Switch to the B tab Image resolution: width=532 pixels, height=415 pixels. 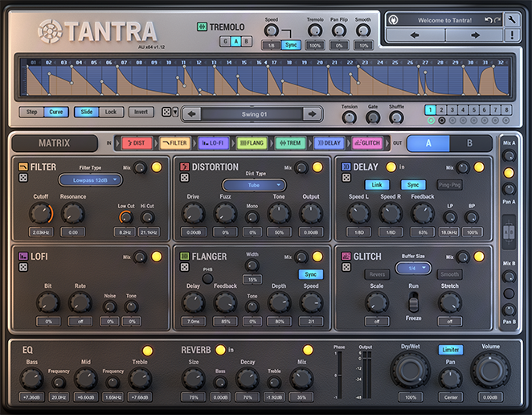[x=470, y=143]
